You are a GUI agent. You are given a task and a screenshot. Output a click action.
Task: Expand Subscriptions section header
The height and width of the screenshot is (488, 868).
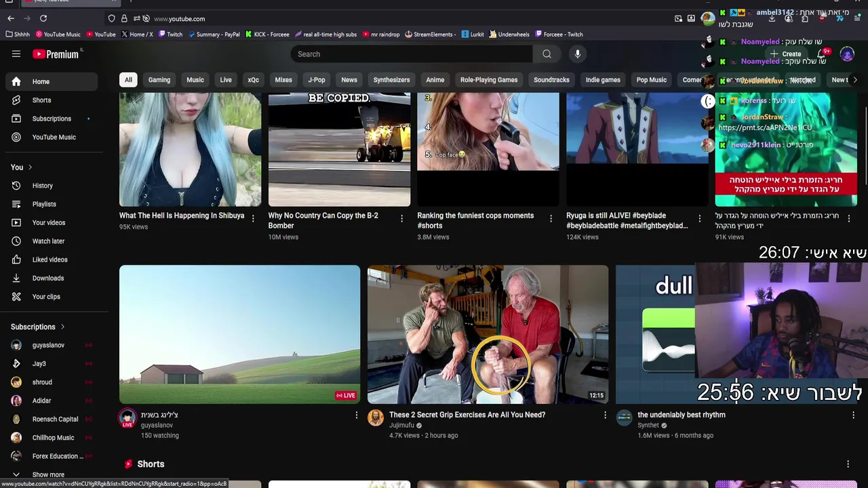point(38,327)
